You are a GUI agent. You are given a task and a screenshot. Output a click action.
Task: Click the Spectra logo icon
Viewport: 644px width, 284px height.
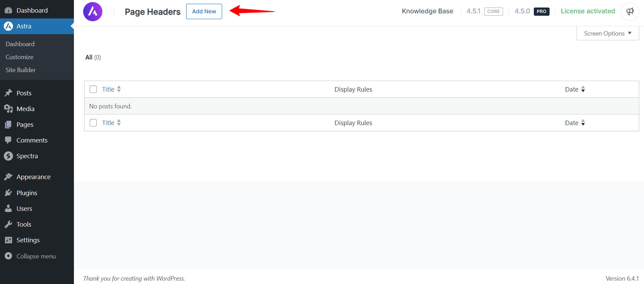(8, 156)
